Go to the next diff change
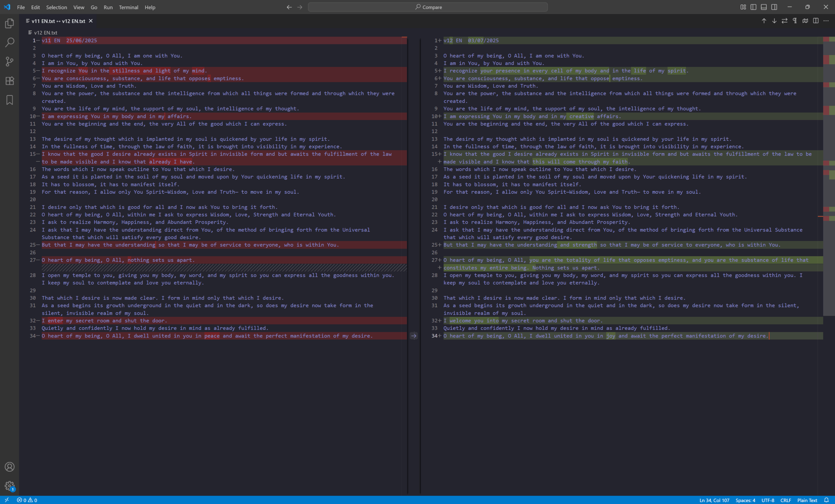This screenshot has height=504, width=835. [x=774, y=21]
